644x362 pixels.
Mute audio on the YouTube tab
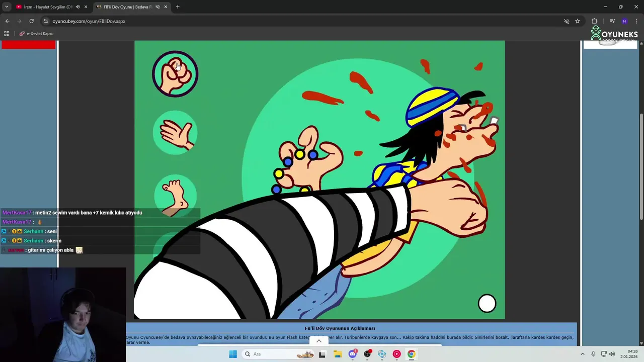click(x=77, y=7)
